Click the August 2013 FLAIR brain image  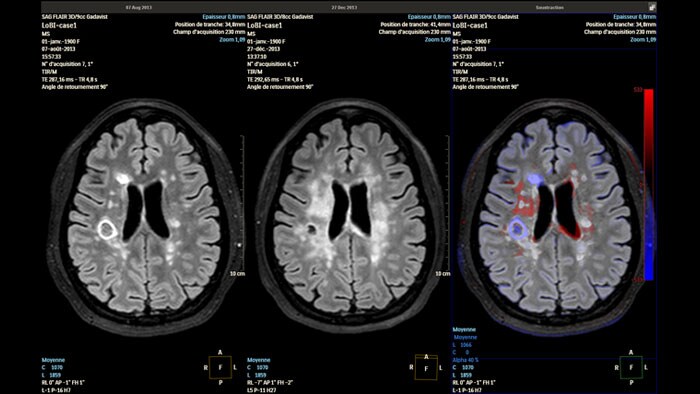pos(145,216)
